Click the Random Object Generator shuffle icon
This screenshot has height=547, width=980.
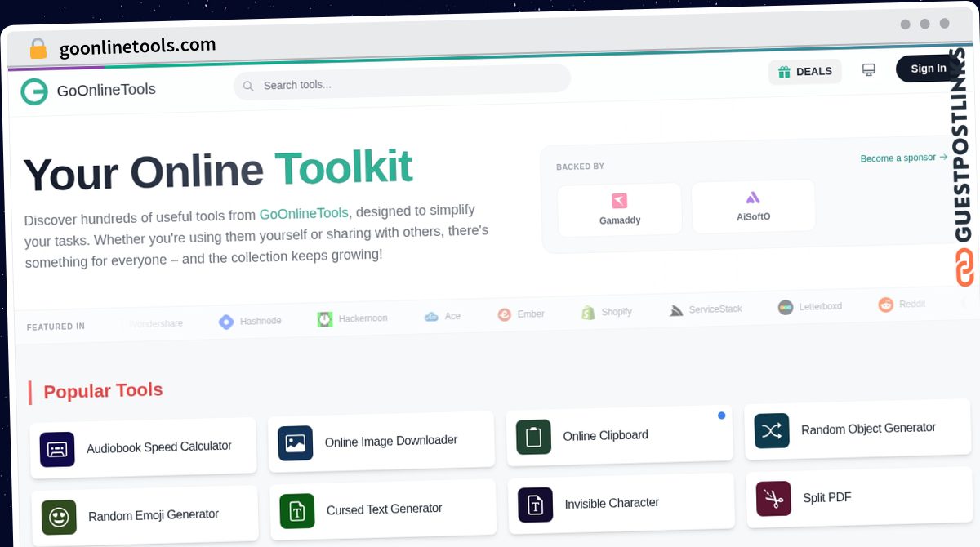772,431
